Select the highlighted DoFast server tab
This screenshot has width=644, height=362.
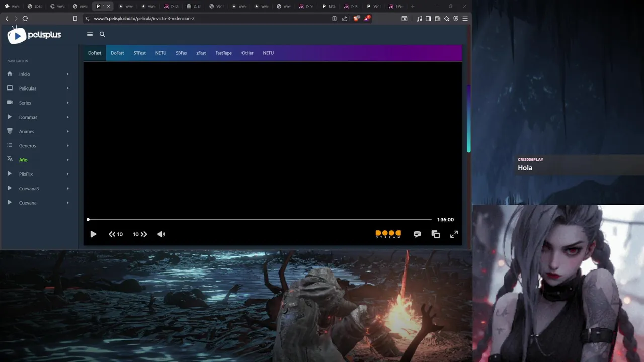[95, 53]
